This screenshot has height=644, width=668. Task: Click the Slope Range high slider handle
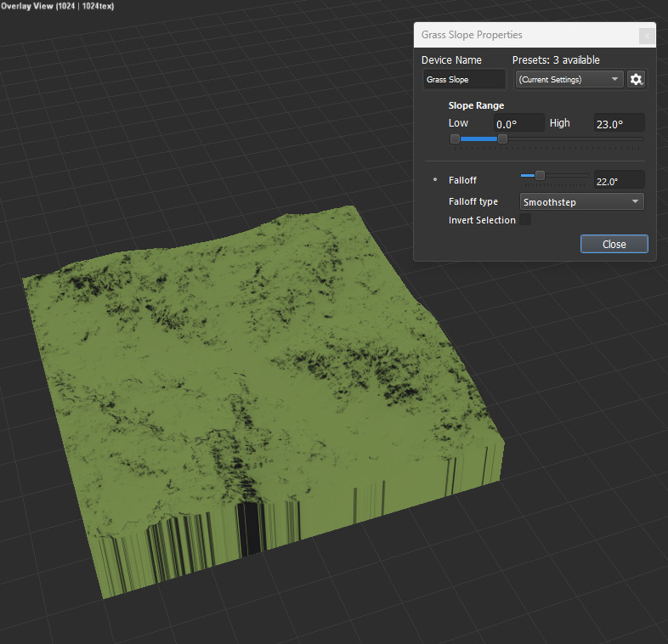pos(503,138)
